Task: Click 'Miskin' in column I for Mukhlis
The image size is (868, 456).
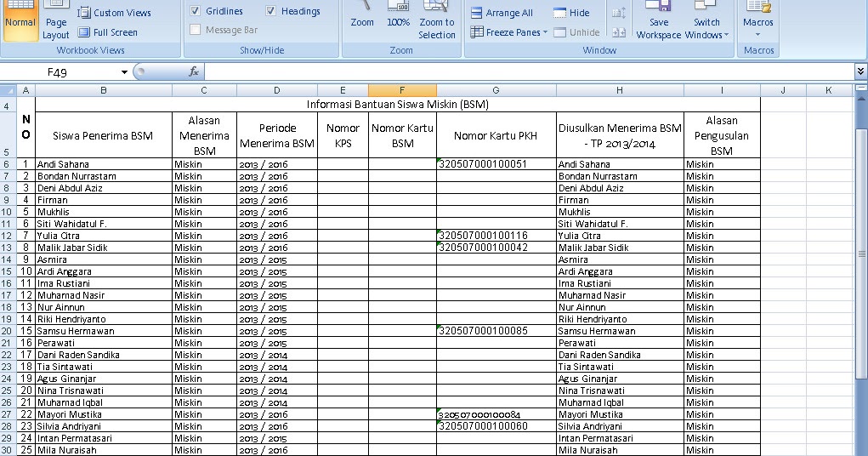Action: [722, 212]
